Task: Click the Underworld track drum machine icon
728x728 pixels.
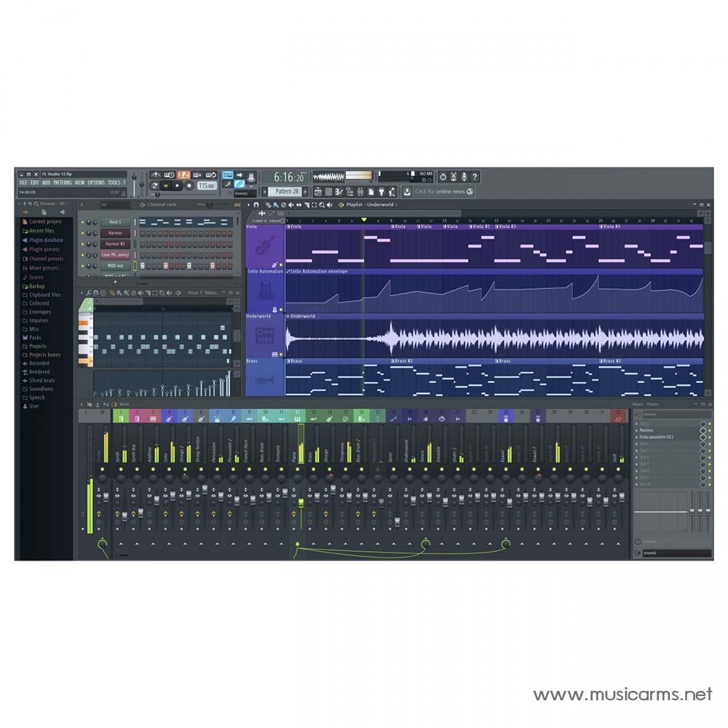Action: tap(265, 336)
